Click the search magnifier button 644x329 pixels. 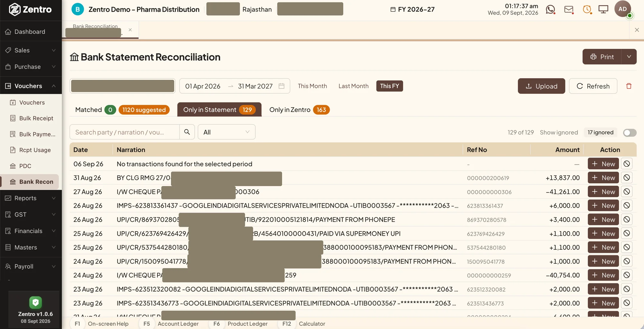pos(187,132)
